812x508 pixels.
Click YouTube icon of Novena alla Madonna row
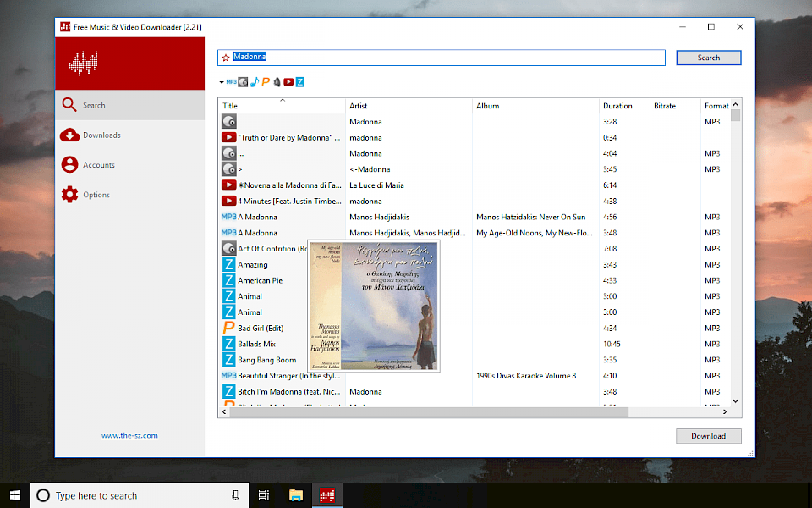coord(228,185)
